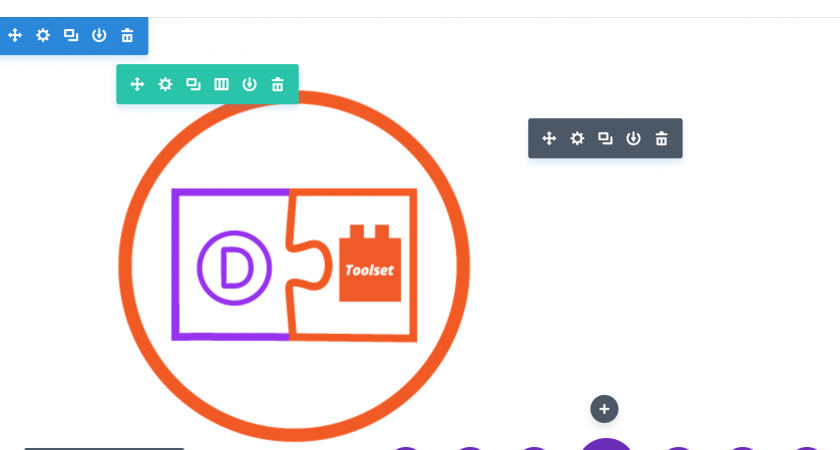Select the Divi Toolset puzzle logo image

point(294,266)
